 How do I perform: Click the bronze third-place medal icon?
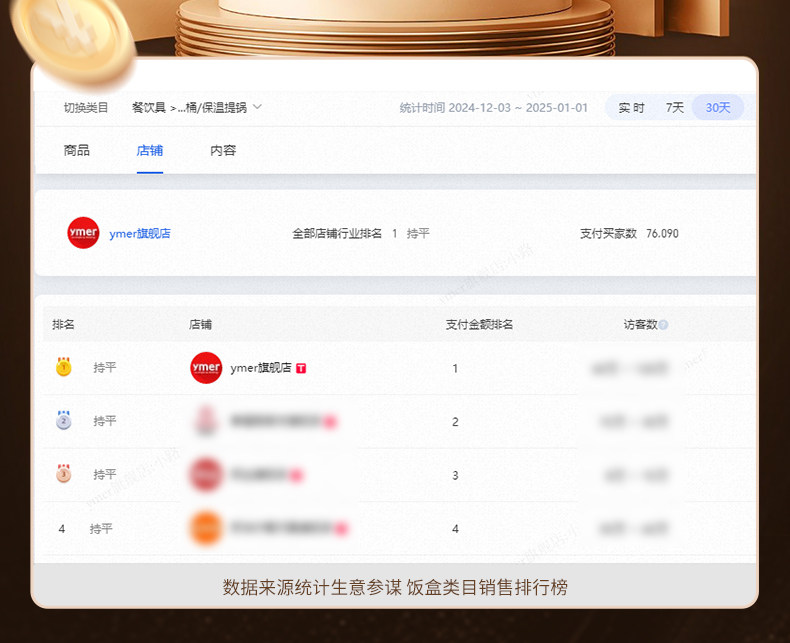(x=63, y=474)
